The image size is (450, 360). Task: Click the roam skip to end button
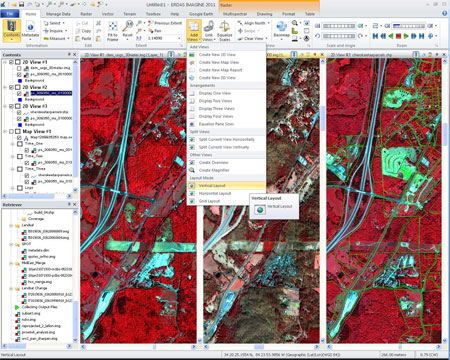click(421, 36)
